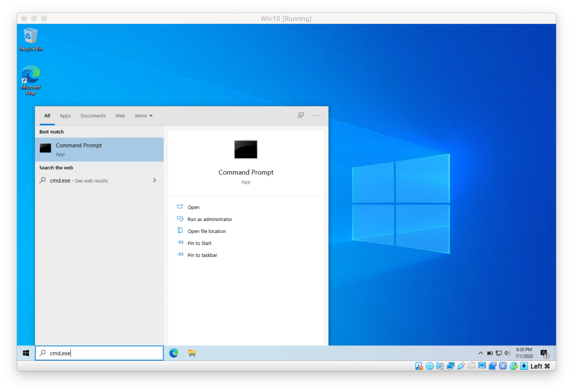Open File Explorer from the taskbar
Screen dimensions: 573x392
pyautogui.click(x=192, y=353)
